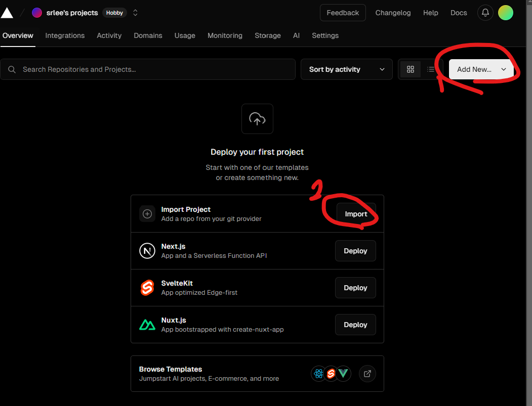Switch to the Activity tab

(109, 35)
